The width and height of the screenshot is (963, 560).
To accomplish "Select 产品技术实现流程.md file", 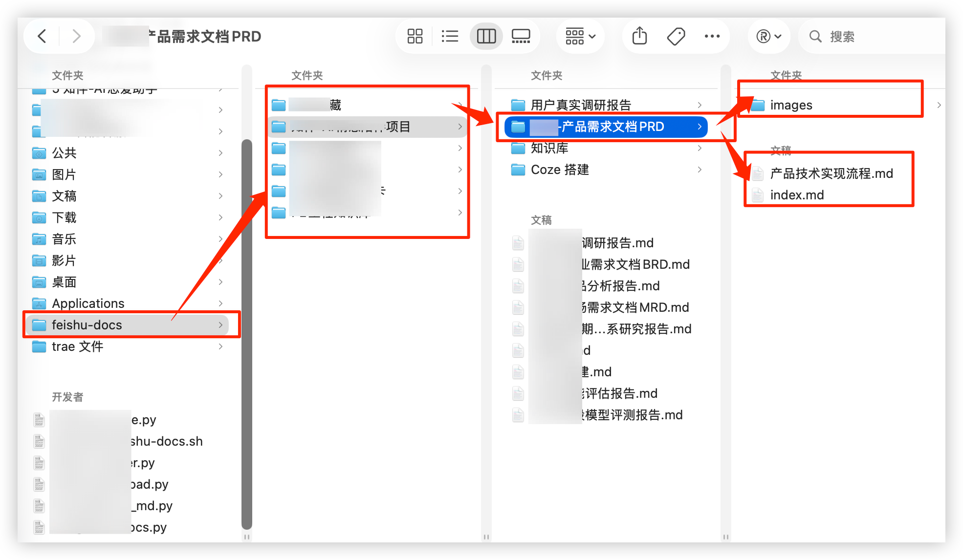I will tap(831, 173).
